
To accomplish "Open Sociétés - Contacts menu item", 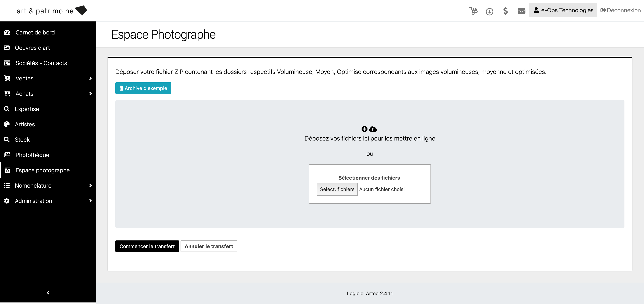I will (48, 63).
